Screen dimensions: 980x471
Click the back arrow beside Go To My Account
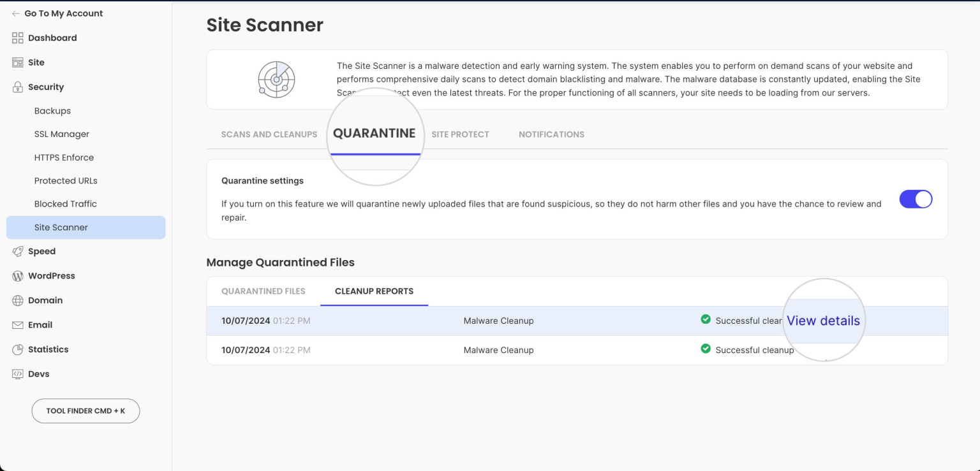16,13
